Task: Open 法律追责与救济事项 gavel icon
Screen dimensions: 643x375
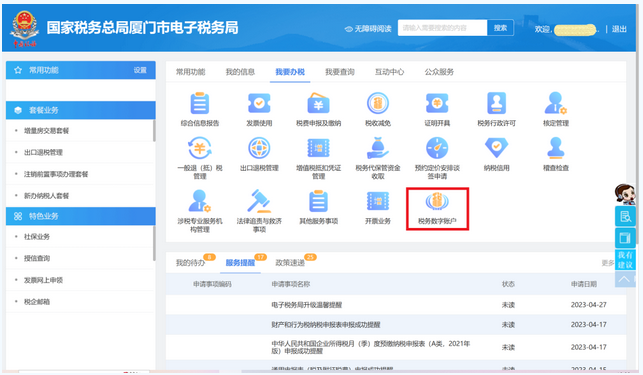Action: 259,201
